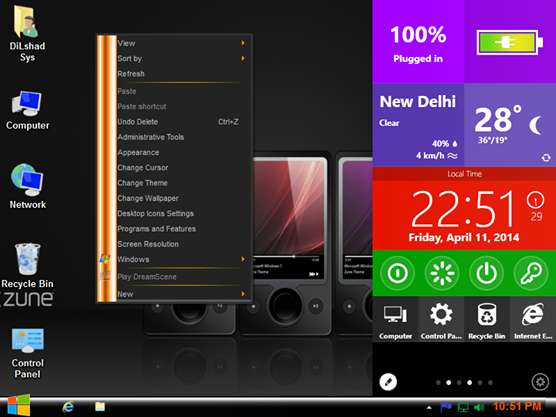Choose Refresh from the context menu
Image resolution: width=556 pixels, height=417 pixels.
click(181, 74)
